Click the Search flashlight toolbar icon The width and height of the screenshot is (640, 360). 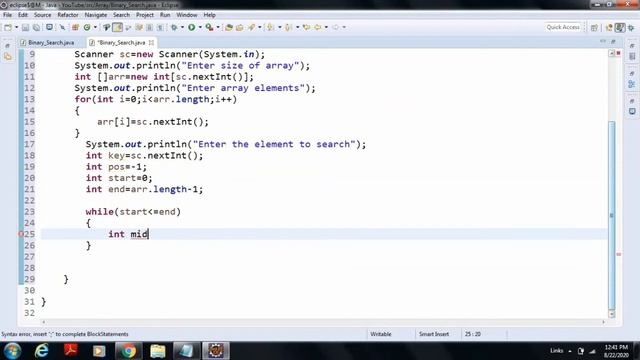[251, 27]
